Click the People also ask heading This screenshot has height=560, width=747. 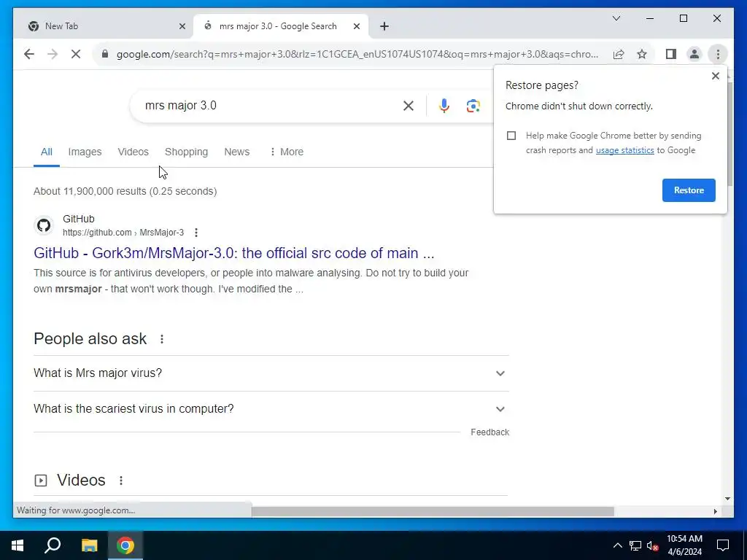coord(90,339)
